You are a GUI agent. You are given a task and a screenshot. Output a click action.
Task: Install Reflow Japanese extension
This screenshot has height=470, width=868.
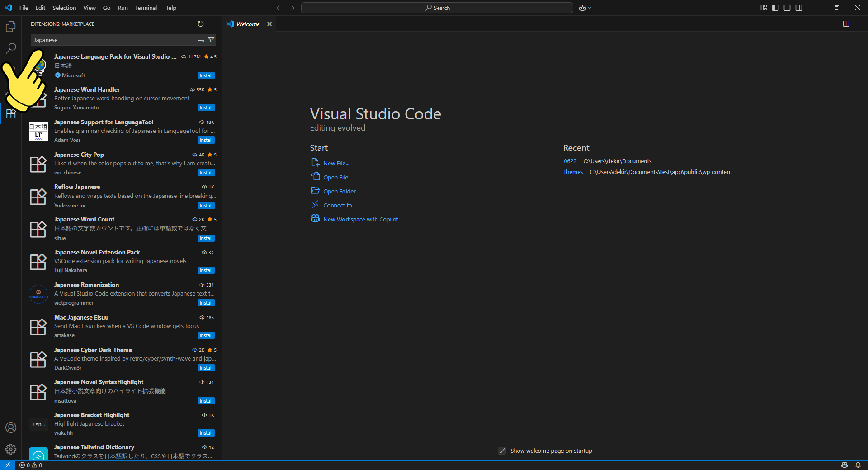[x=206, y=206]
